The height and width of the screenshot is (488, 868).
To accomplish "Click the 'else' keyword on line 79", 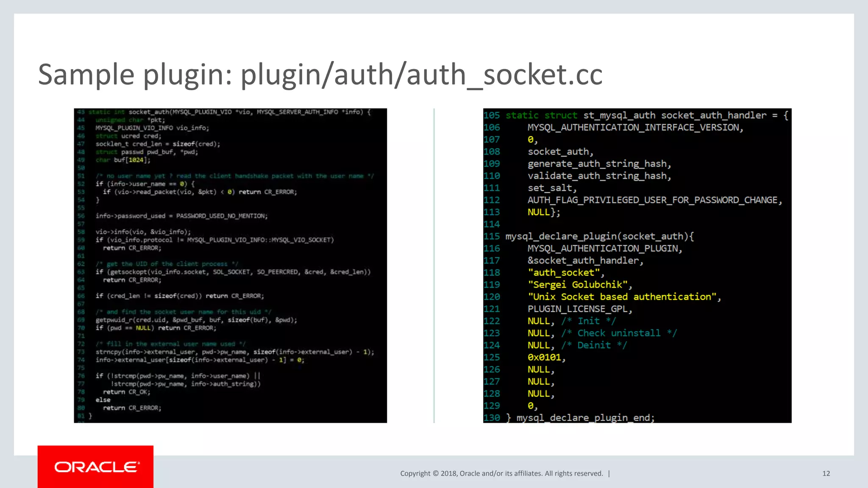I will 103,400.
